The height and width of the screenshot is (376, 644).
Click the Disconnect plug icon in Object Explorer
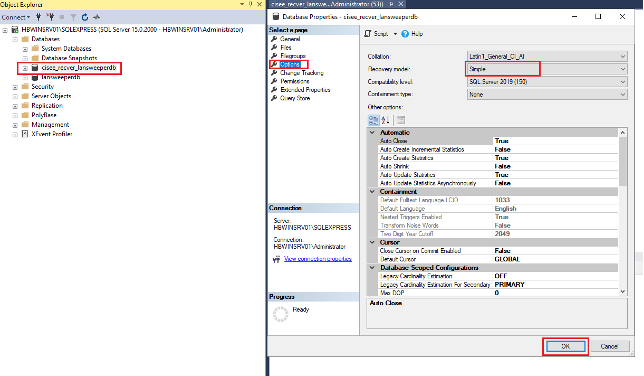pos(50,17)
